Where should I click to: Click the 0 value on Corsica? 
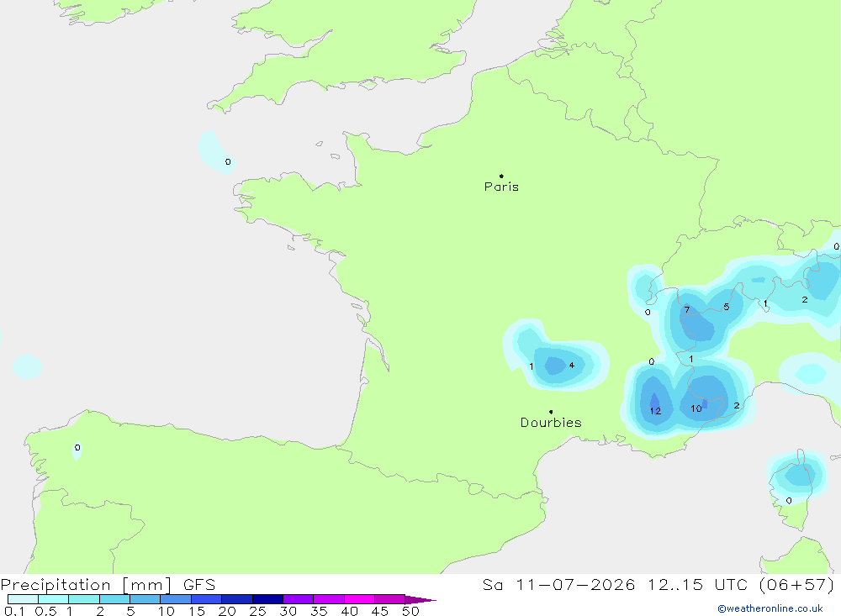789,501
